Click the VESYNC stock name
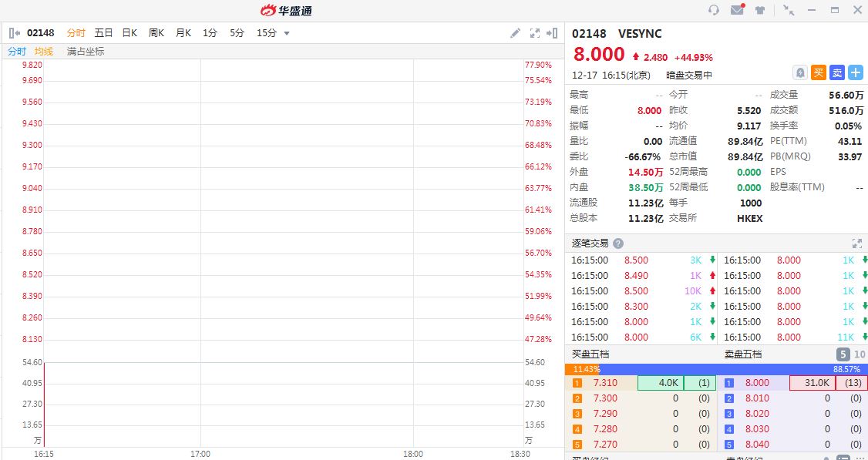This screenshot has height=460, width=868. [x=639, y=34]
